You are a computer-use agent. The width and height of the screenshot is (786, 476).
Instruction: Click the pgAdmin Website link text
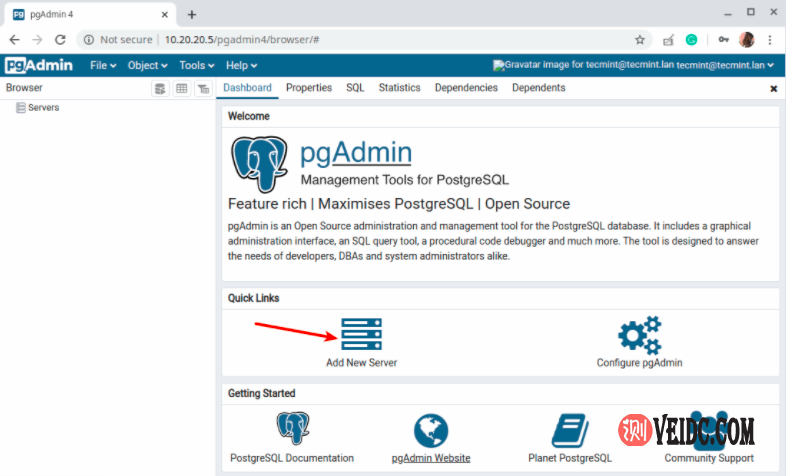pos(431,458)
